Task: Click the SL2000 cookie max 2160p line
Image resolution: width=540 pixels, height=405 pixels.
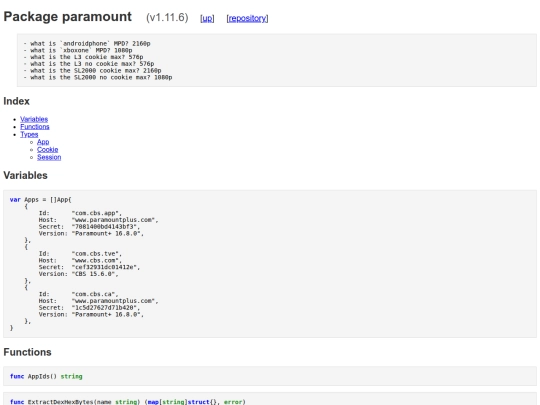Action: [x=92, y=71]
